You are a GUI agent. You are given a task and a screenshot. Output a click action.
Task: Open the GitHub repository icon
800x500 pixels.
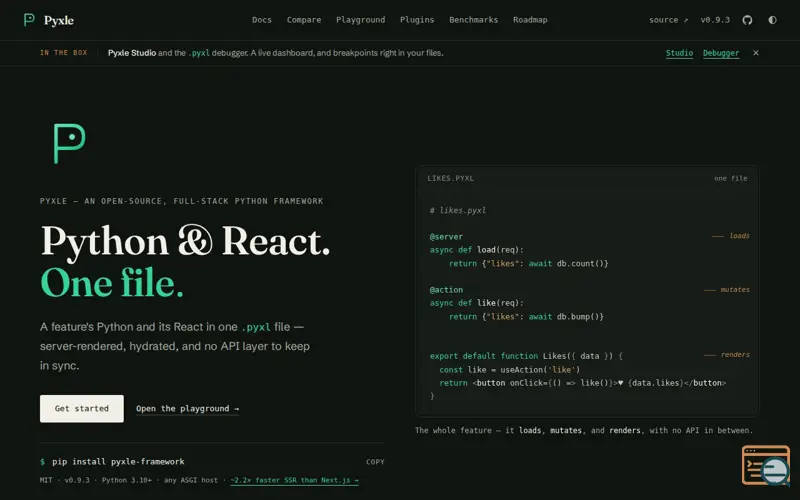click(747, 20)
